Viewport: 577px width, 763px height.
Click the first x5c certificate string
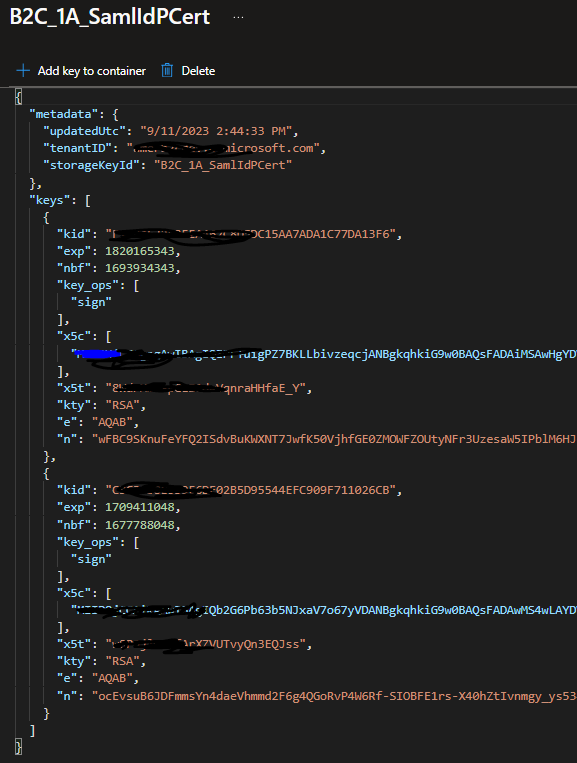pos(324,354)
